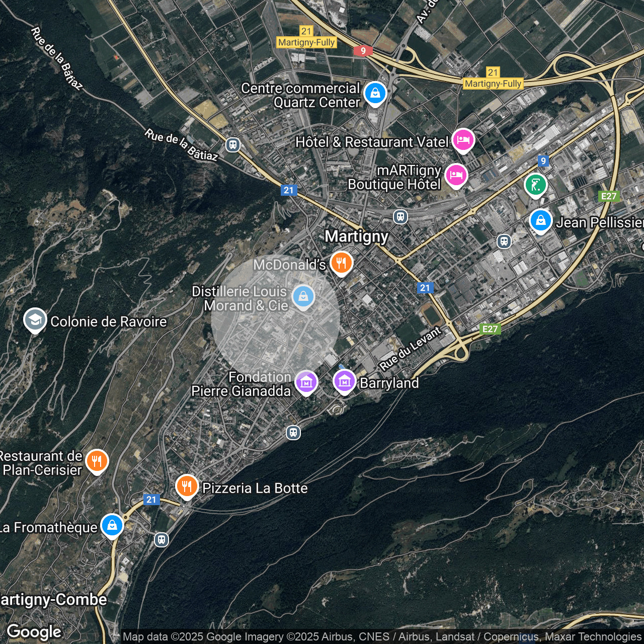The width and height of the screenshot is (644, 644).
Task: Click the Distillerie Louis Morand shopping pin
Action: pos(303,297)
